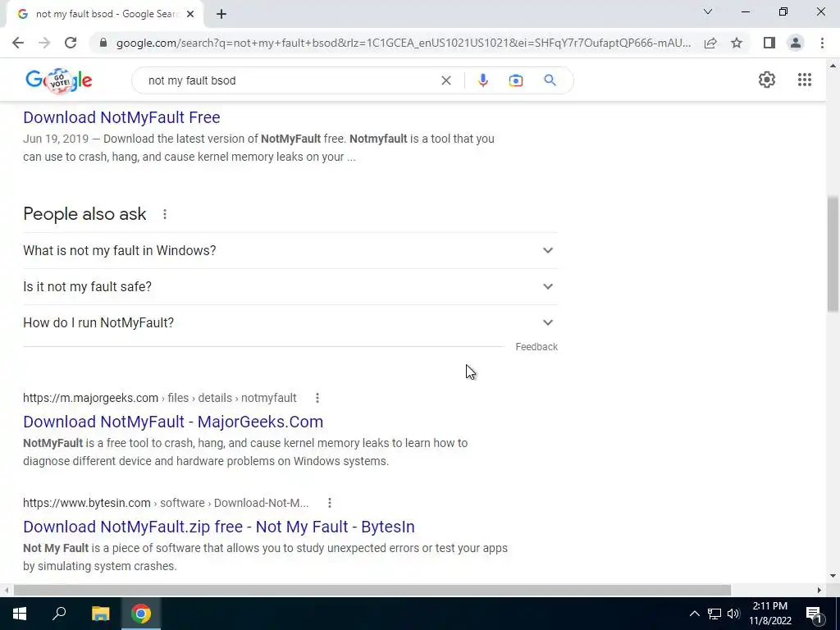Open Chrome's three-dot menu
This screenshot has width=840, height=630.
click(x=822, y=43)
